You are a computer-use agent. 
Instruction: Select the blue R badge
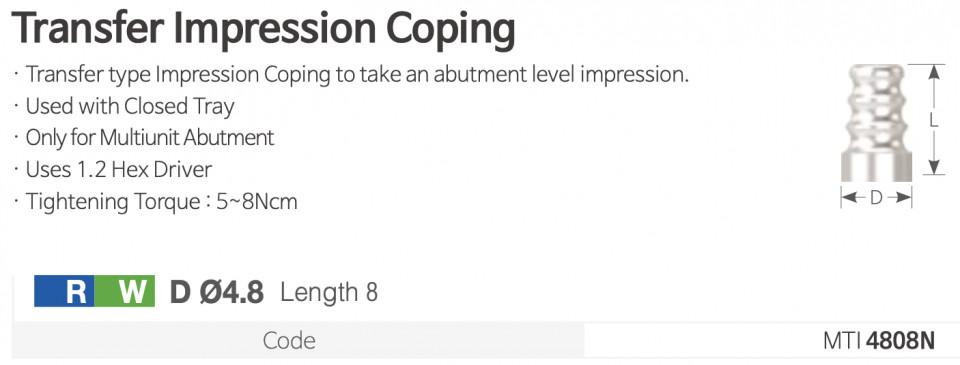pyautogui.click(x=64, y=291)
